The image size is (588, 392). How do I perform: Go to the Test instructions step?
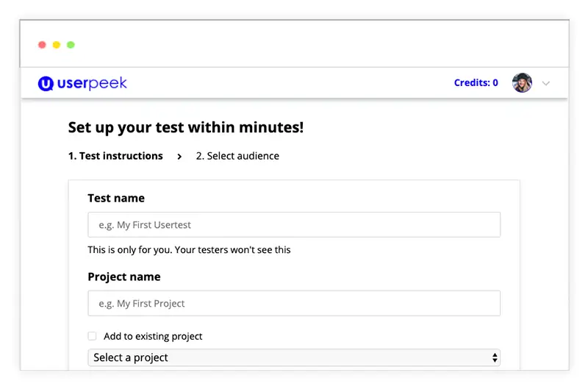click(x=115, y=156)
